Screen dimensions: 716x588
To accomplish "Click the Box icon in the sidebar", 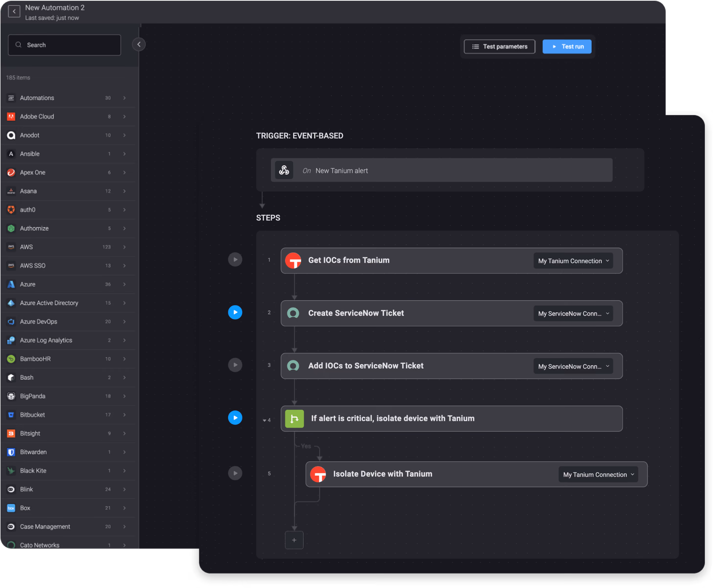I will 11,508.
